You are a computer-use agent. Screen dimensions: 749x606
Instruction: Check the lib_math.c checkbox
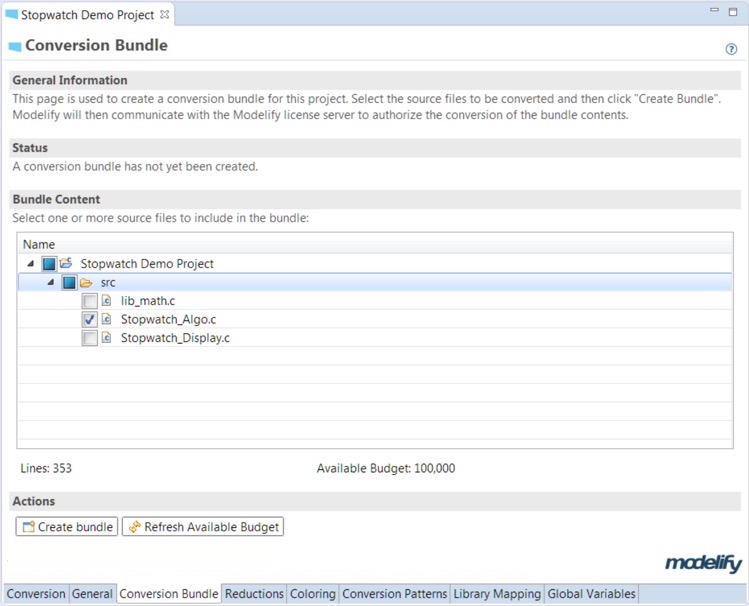[89, 301]
